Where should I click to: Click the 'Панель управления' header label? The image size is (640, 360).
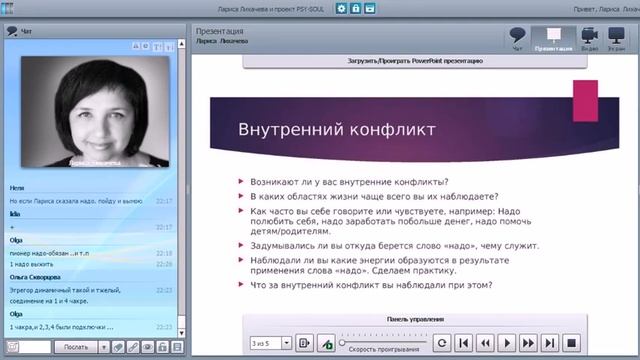click(415, 319)
